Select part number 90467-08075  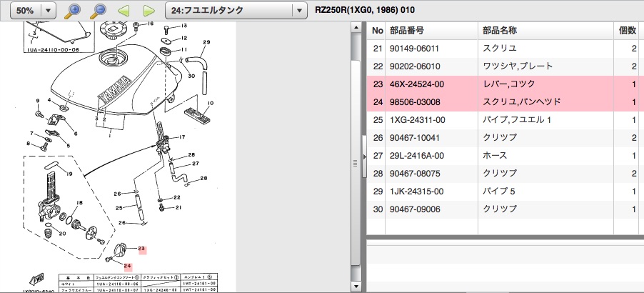(x=414, y=174)
